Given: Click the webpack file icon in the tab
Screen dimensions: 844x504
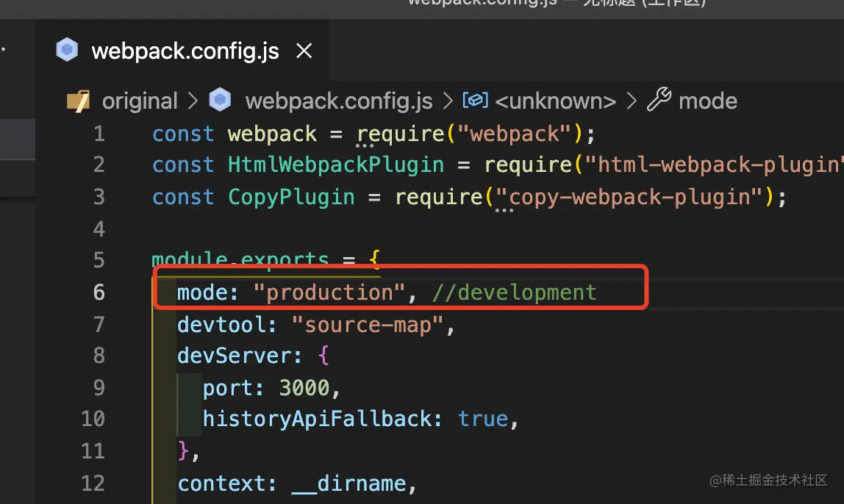Looking at the screenshot, I should (67, 51).
